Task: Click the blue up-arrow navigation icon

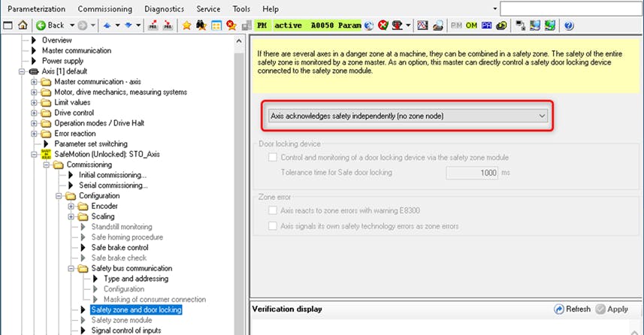Action: coord(107,26)
